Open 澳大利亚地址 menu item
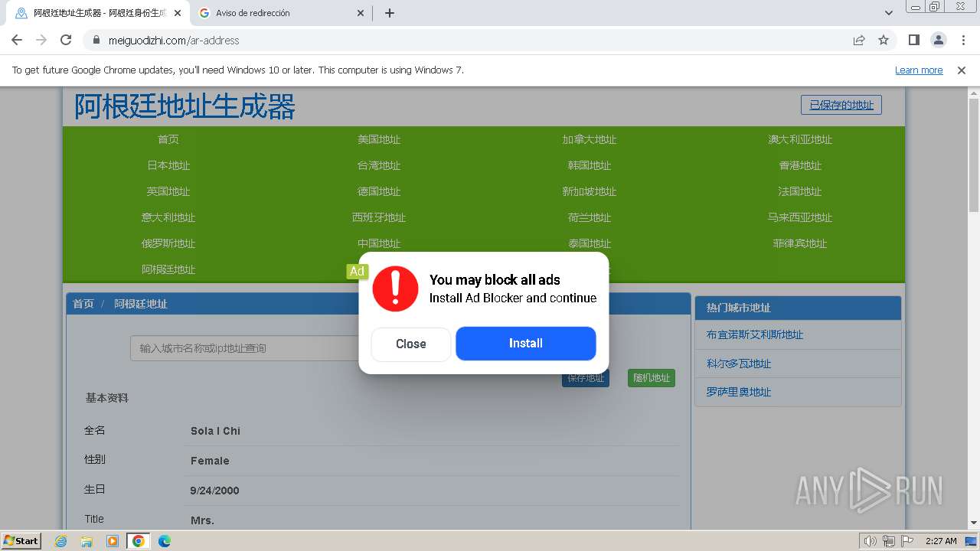The height and width of the screenshot is (551, 980). pos(800,139)
